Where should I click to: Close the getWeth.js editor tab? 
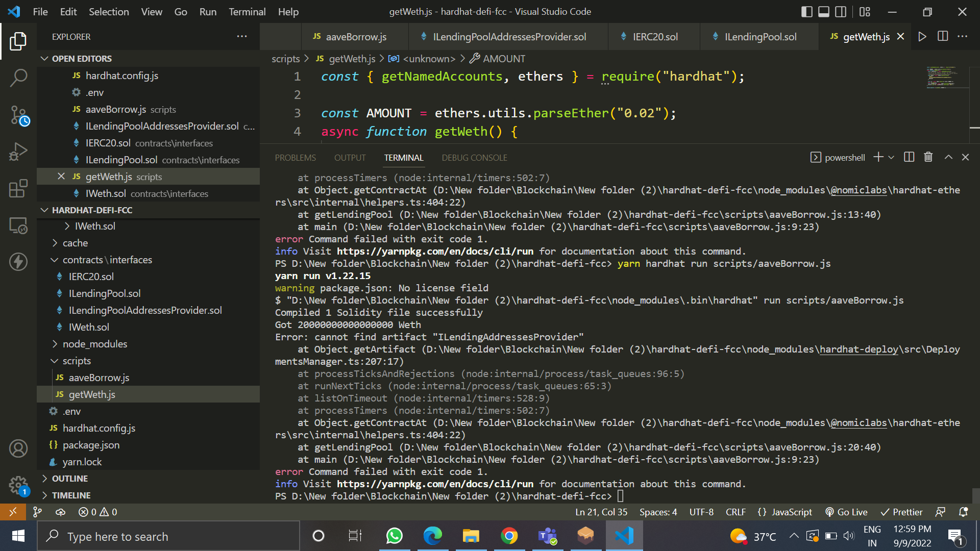point(900,37)
